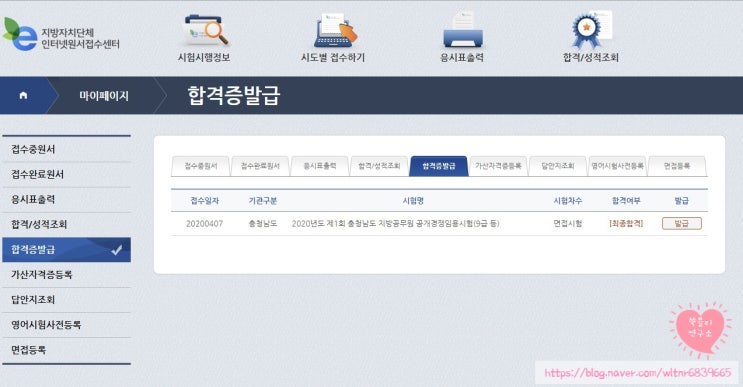Select 합격증발급 in left sidebar
The height and width of the screenshot is (387, 743).
pos(66,250)
